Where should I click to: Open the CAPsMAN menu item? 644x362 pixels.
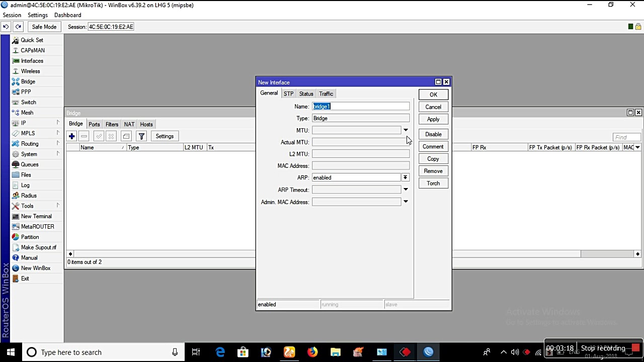click(x=33, y=50)
